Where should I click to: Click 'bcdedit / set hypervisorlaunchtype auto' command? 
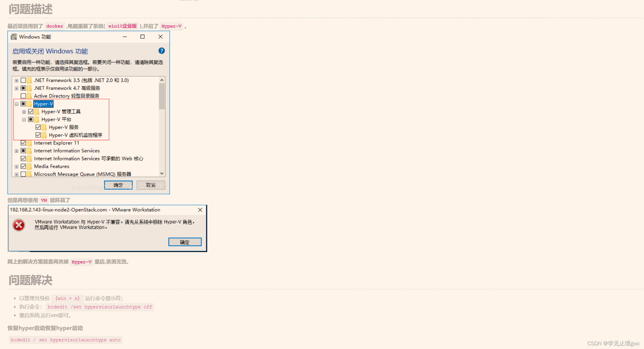(65, 340)
